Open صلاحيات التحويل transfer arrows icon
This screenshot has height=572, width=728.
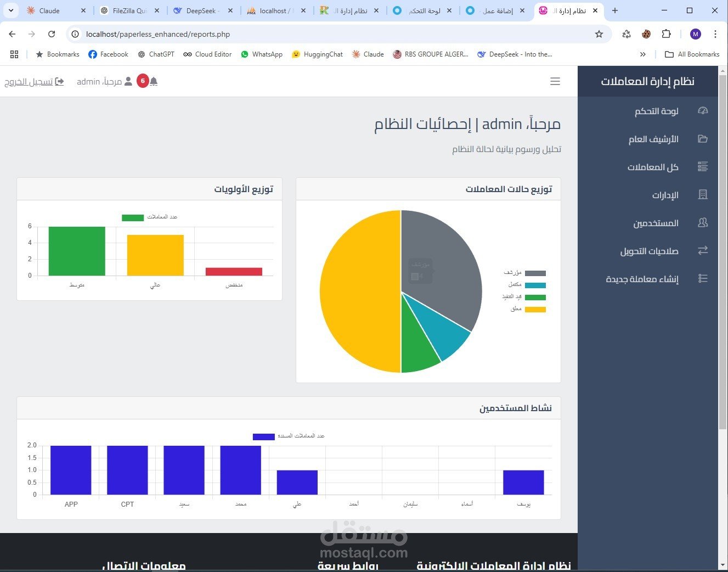tap(703, 251)
